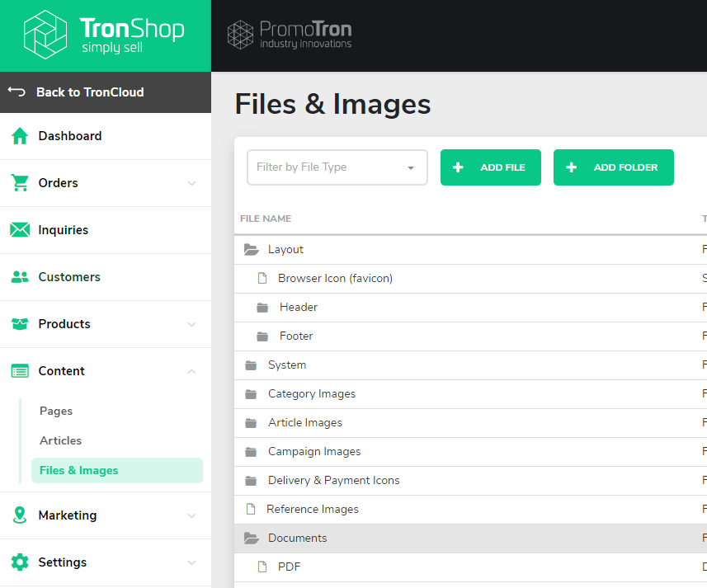Open the Filter by File Type dropdown
This screenshot has height=588, width=707.
click(x=337, y=167)
